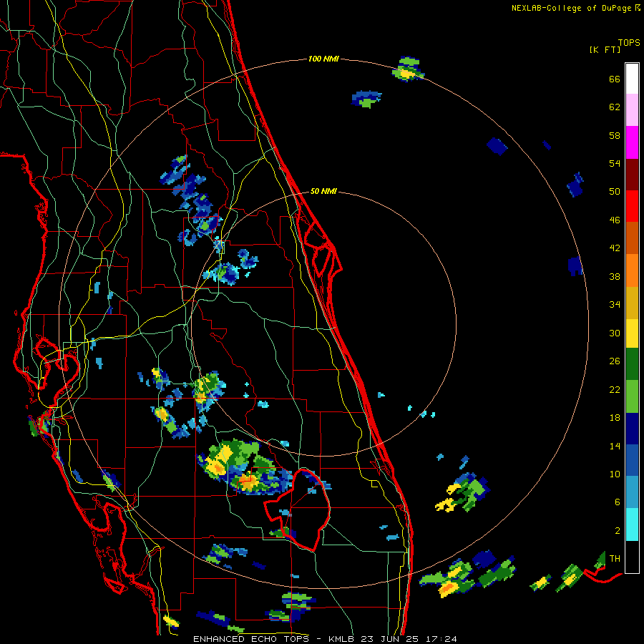Click the 38 legend value
Viewport: 644px width, 644px height.
click(x=615, y=277)
